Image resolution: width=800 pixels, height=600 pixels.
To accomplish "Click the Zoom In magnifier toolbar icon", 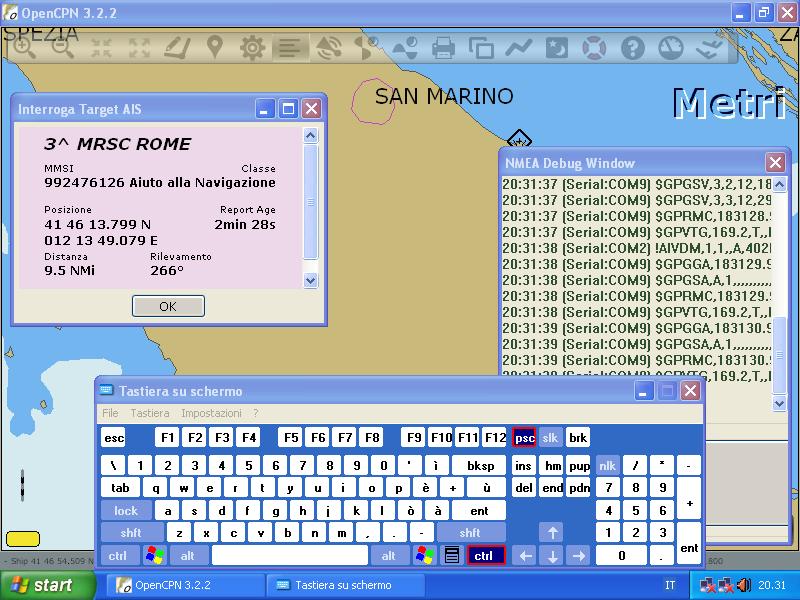I will click(24, 48).
